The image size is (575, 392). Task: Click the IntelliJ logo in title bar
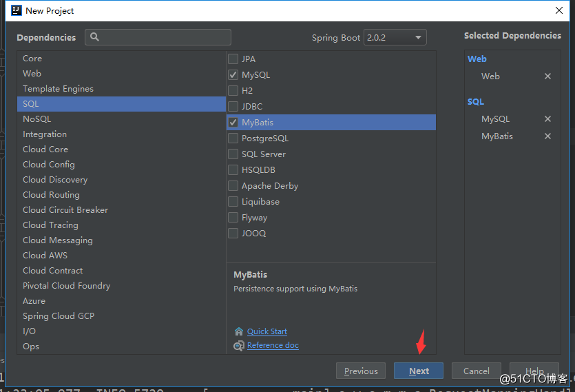(17, 10)
